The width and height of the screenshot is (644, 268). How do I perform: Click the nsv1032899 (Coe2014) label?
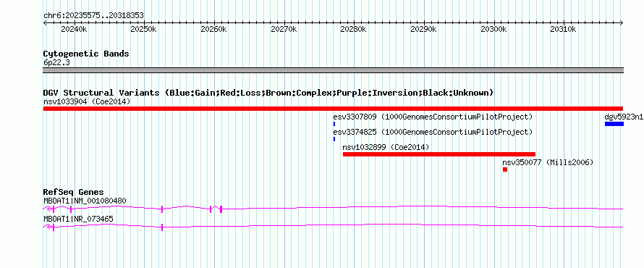[386, 147]
